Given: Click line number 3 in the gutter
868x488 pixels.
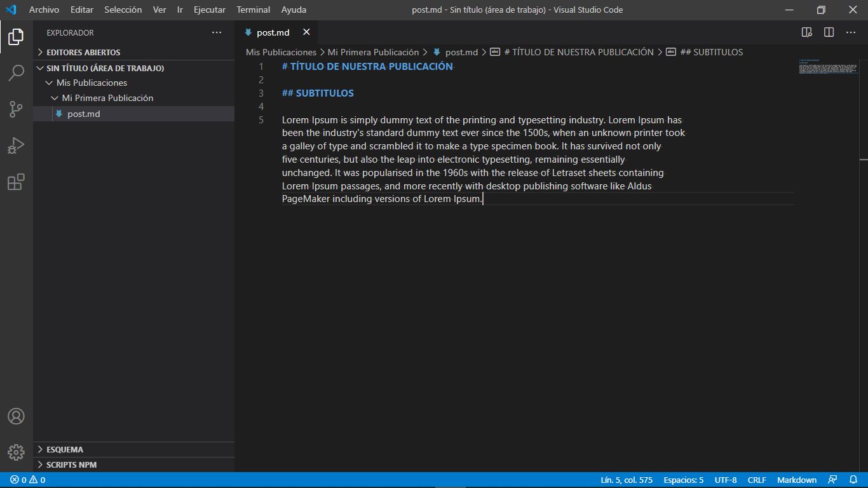Looking at the screenshot, I should tap(261, 93).
